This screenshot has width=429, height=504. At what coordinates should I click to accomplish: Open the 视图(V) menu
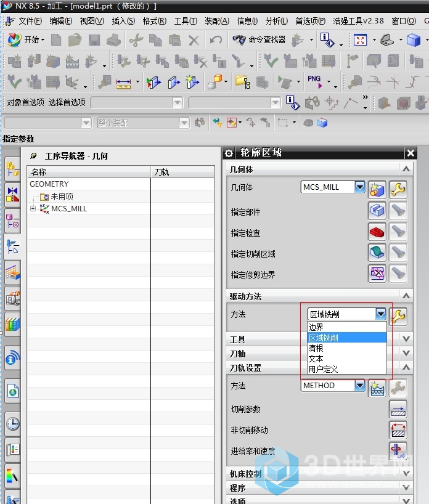[92, 21]
